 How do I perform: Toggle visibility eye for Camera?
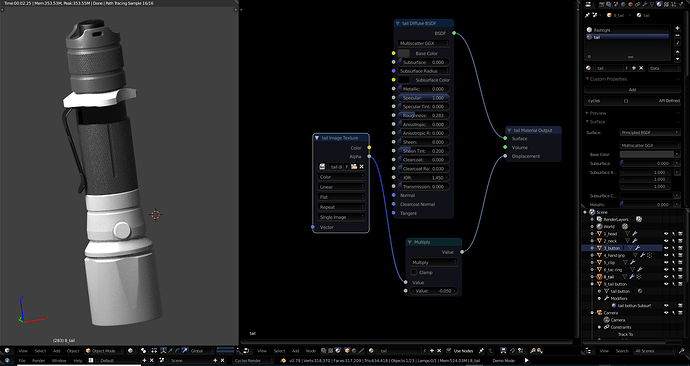point(666,313)
